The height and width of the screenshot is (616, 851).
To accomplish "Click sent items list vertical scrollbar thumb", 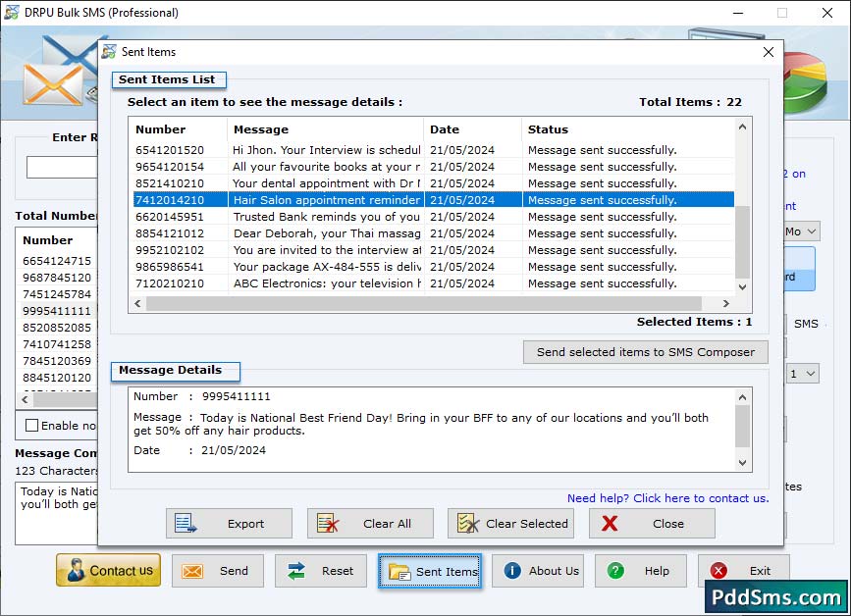I will coord(742,242).
